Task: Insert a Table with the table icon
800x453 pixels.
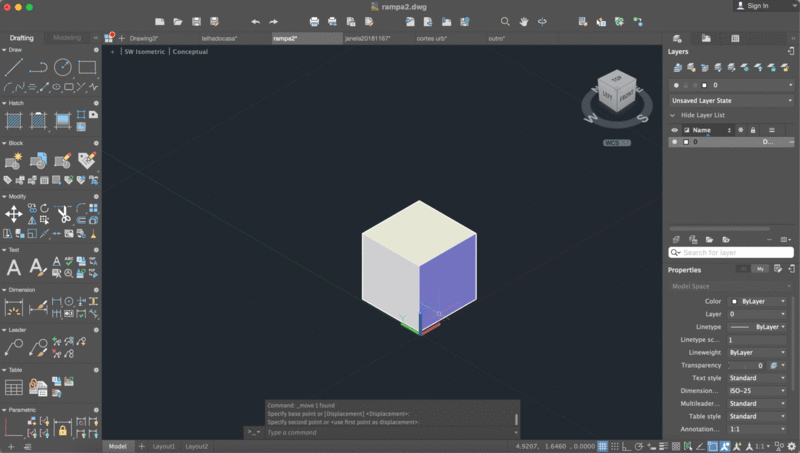Action: click(14, 387)
